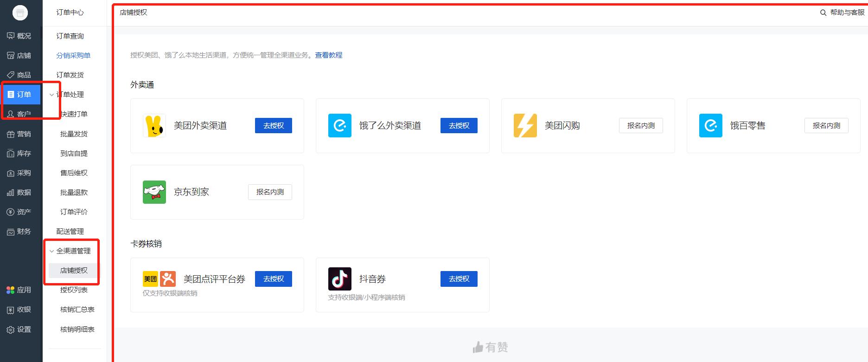This screenshot has height=362, width=868.
Task: Open 订单查询 in the submenu
Action: click(x=70, y=36)
